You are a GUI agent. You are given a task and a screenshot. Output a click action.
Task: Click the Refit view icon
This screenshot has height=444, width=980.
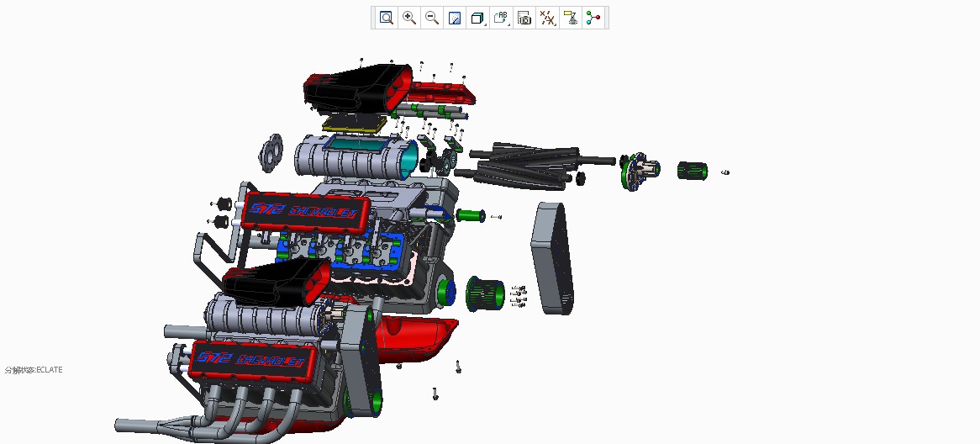coord(387,18)
